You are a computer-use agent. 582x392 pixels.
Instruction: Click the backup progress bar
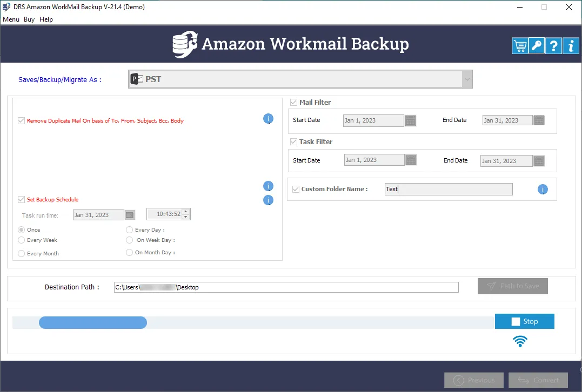253,323
